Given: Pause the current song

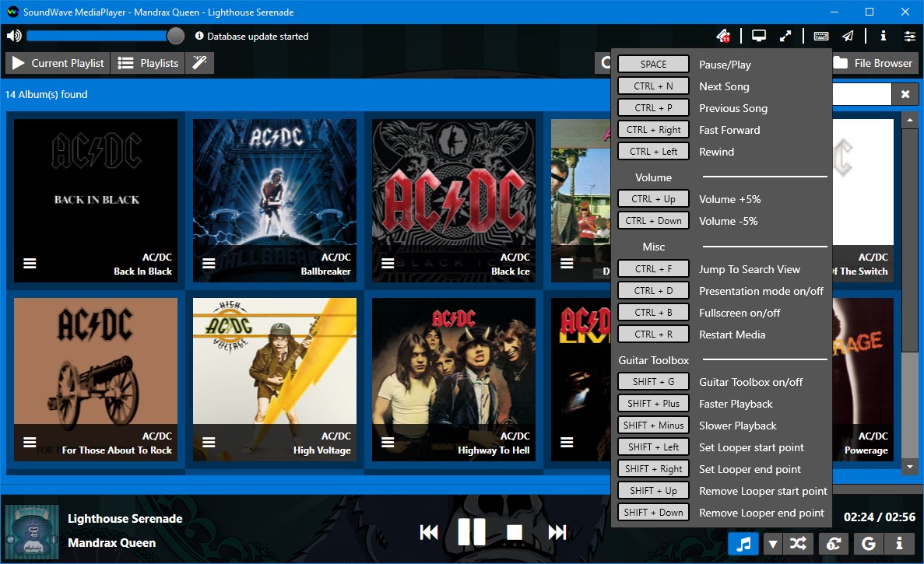Looking at the screenshot, I should click(x=472, y=532).
